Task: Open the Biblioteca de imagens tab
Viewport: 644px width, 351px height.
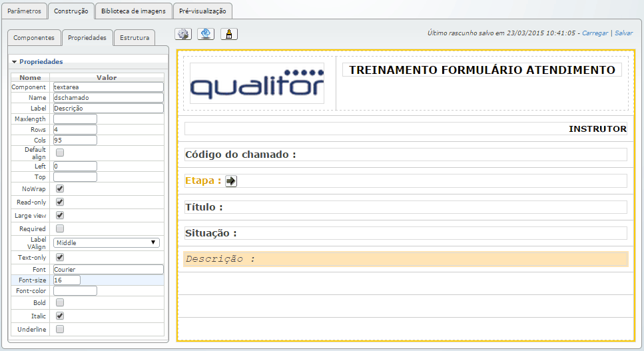Action: 133,11
